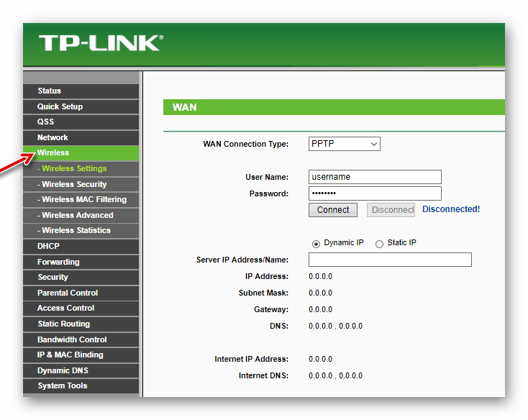Select the Dynamic IP radio button

click(316, 244)
